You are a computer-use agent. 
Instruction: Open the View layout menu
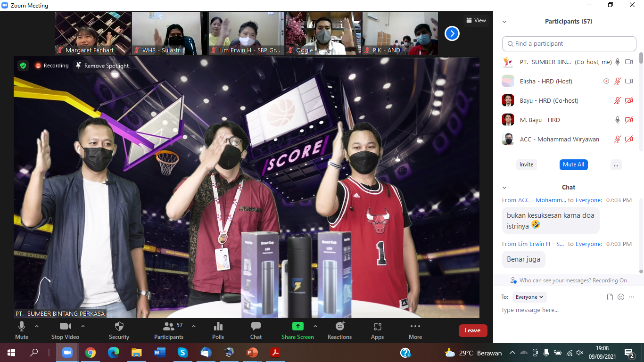476,20
